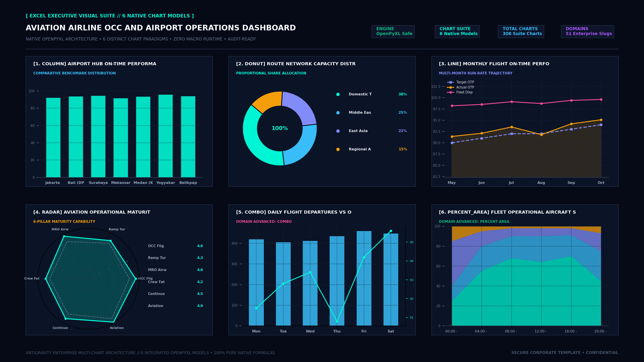The image size is (644, 362).
Task: Click the Aviation 4.9 score value
Action: coord(200,306)
